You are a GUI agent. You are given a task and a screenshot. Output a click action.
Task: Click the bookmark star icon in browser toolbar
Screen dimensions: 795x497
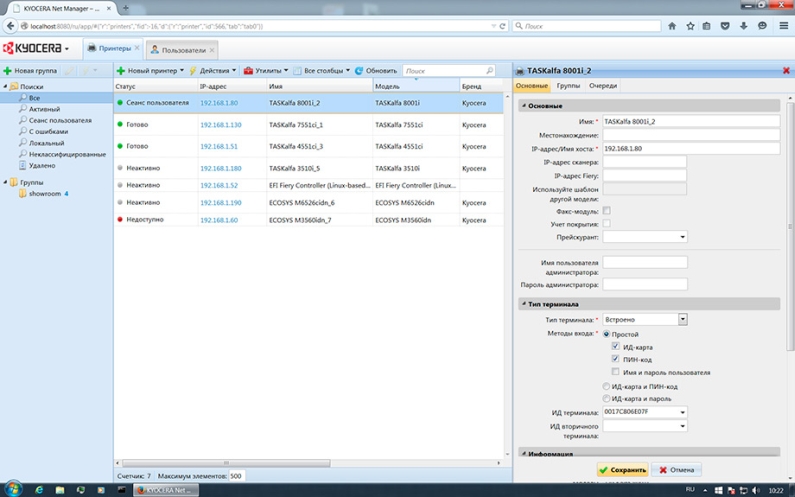coord(690,26)
